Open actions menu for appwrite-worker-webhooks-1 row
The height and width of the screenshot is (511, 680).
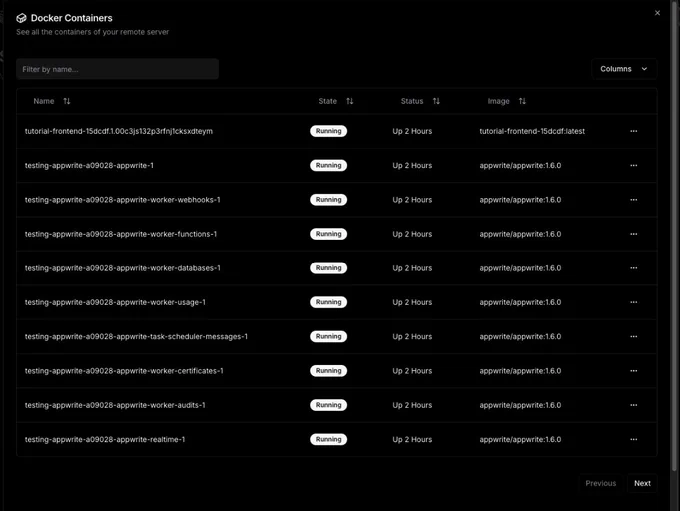click(634, 200)
